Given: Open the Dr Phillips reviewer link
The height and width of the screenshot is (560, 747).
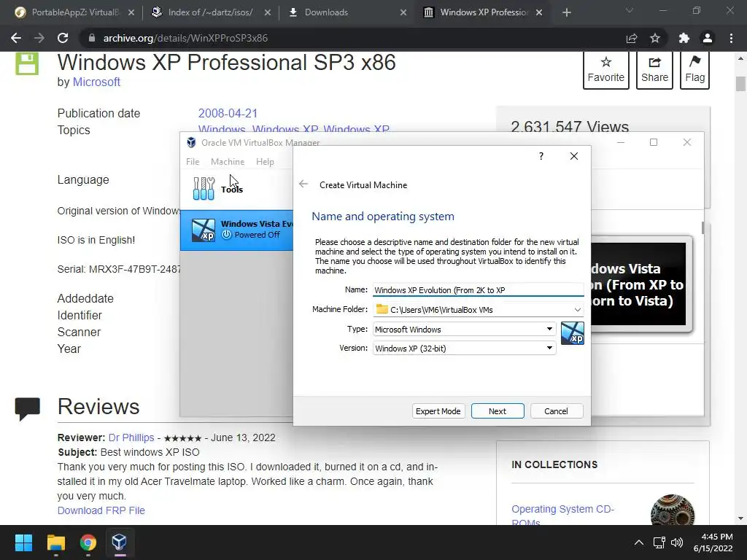Looking at the screenshot, I should point(131,437).
